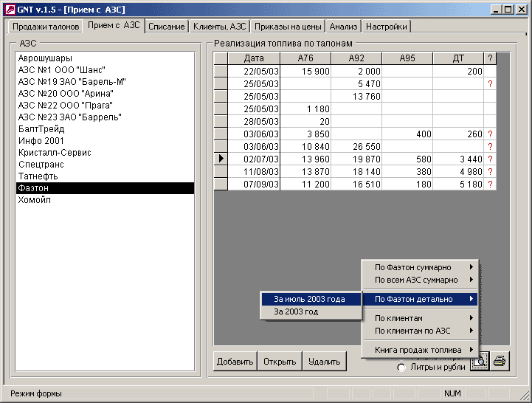Click the 'A92' column header
The image size is (532, 403).
pyautogui.click(x=356, y=58)
